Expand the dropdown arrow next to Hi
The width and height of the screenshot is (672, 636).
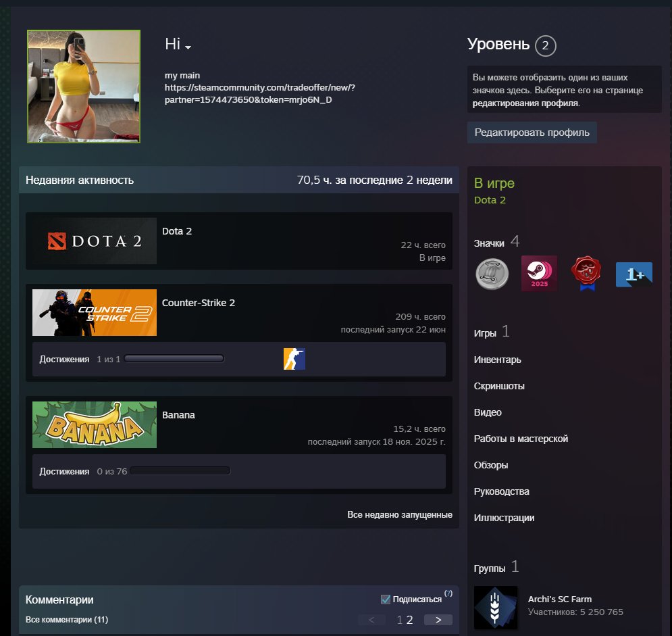click(188, 47)
